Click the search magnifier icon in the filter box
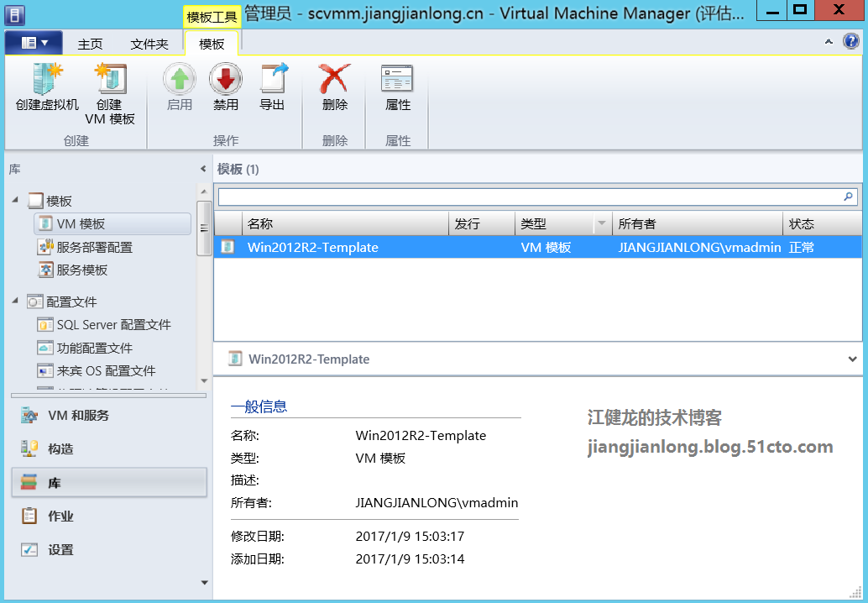The width and height of the screenshot is (868, 603). (848, 196)
